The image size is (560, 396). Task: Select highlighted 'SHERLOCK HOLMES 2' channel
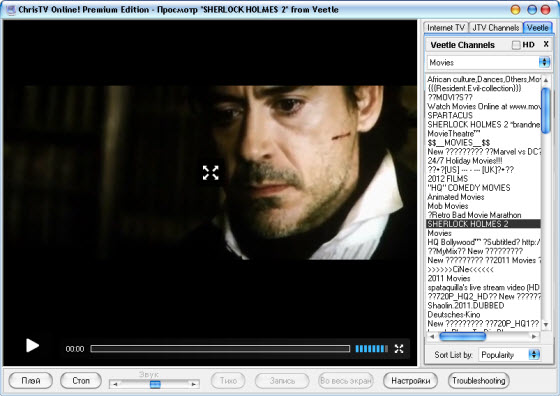click(x=484, y=224)
